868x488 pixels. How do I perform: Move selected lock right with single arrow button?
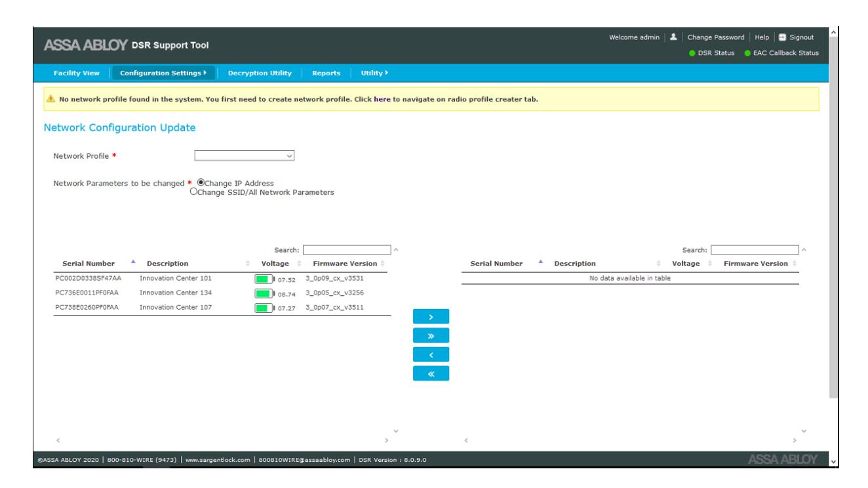point(431,317)
